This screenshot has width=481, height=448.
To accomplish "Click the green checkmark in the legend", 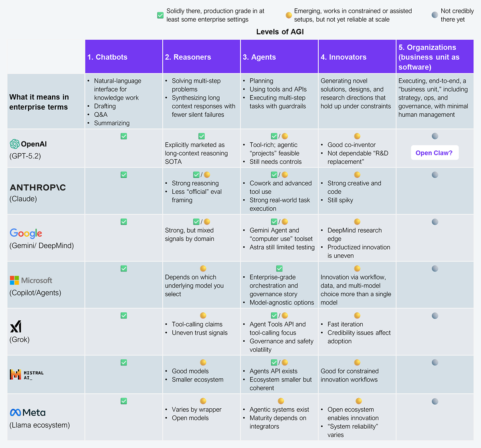I will 160,15.
